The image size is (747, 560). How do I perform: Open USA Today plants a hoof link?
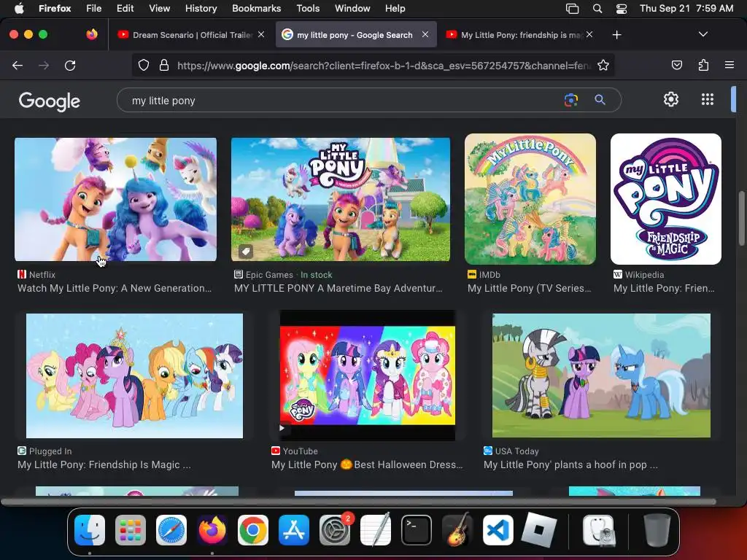tap(570, 464)
